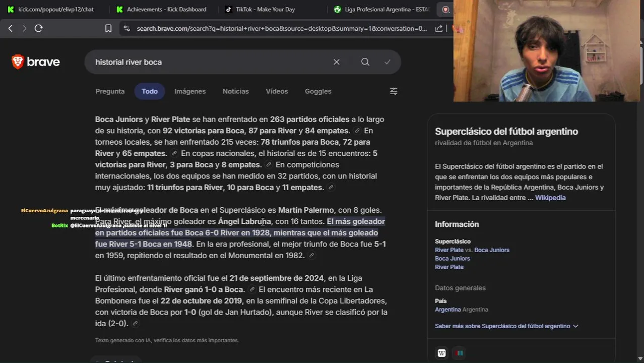The height and width of the screenshot is (363, 644).
Task: Click the magnifier search icon
Action: click(x=365, y=62)
